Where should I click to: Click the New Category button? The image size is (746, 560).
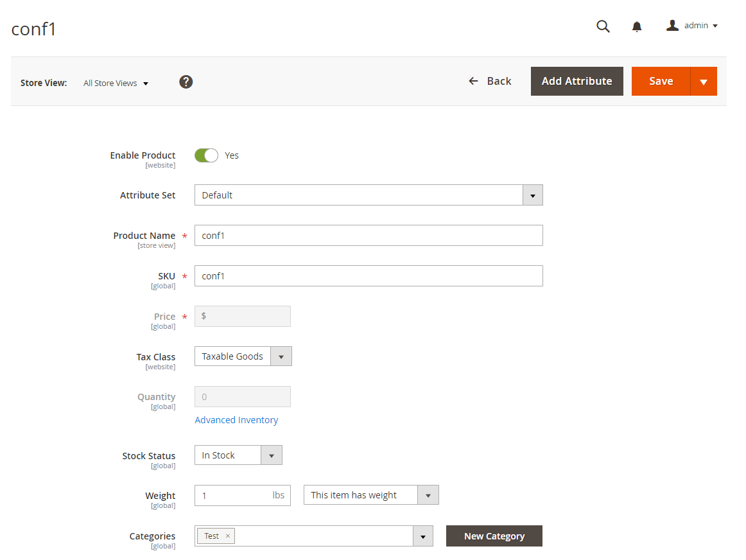pos(494,536)
